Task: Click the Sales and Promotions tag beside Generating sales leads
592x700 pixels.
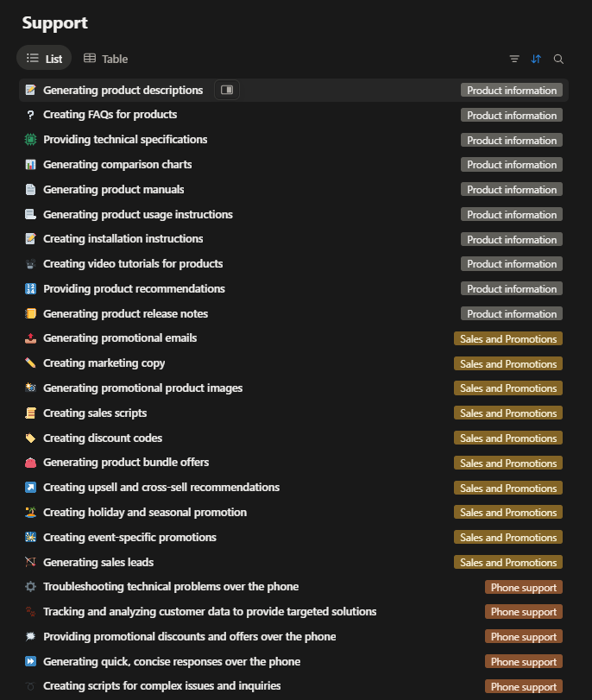Action: pyautogui.click(x=507, y=562)
